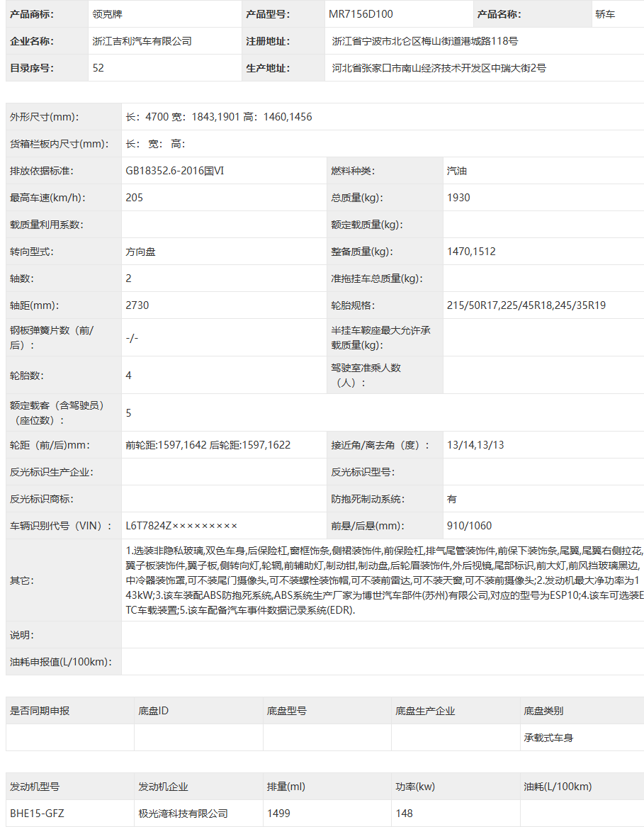
Task: Click the 轮胎规格 label
Action: tap(353, 305)
